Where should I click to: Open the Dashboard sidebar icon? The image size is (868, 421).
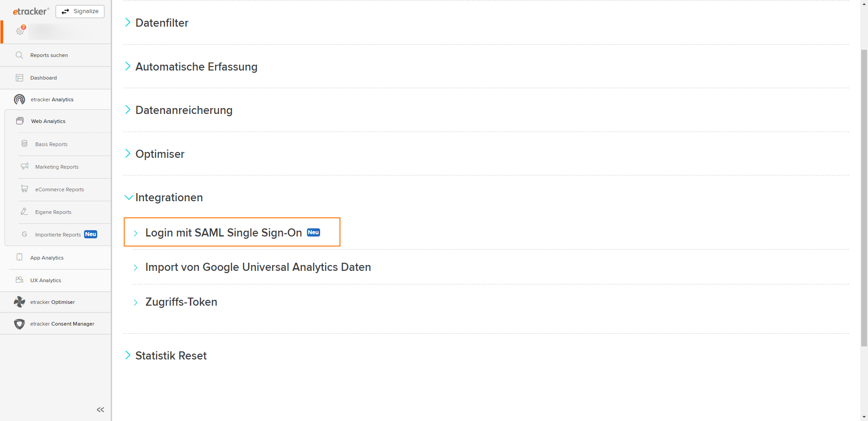pyautogui.click(x=19, y=78)
